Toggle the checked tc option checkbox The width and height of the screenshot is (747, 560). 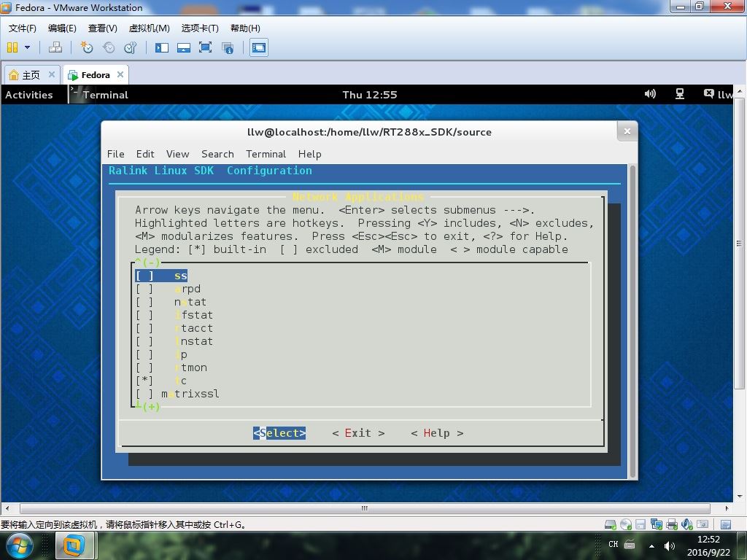145,381
